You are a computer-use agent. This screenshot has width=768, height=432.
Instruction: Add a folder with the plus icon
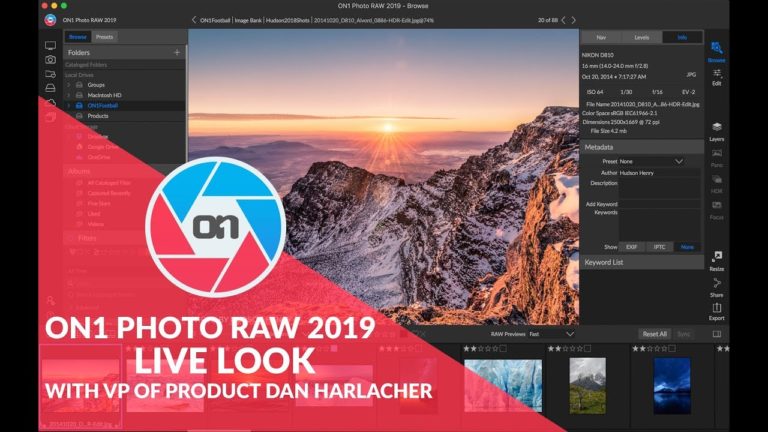pos(177,52)
